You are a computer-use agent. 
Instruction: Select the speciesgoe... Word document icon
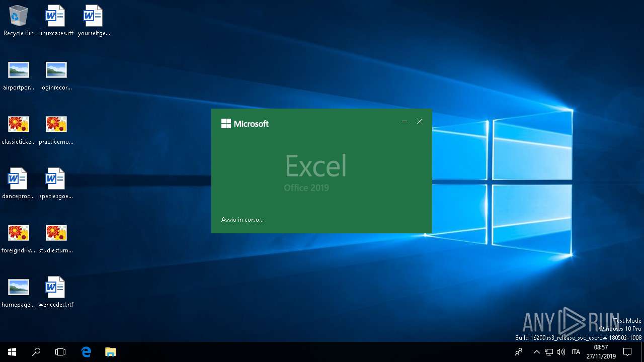56,184
